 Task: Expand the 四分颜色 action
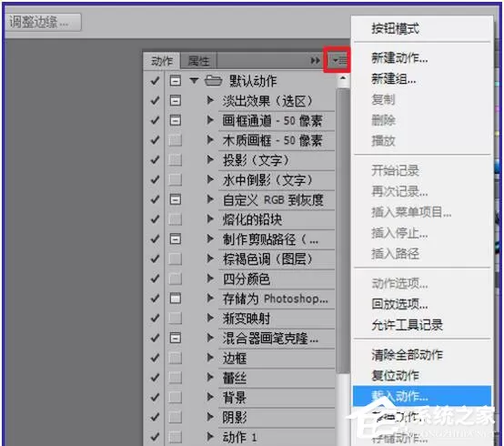pyautogui.click(x=210, y=279)
